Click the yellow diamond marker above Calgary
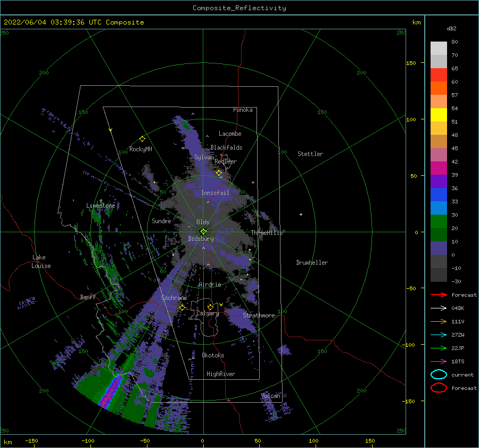This screenshot has width=479, height=448. [x=210, y=307]
